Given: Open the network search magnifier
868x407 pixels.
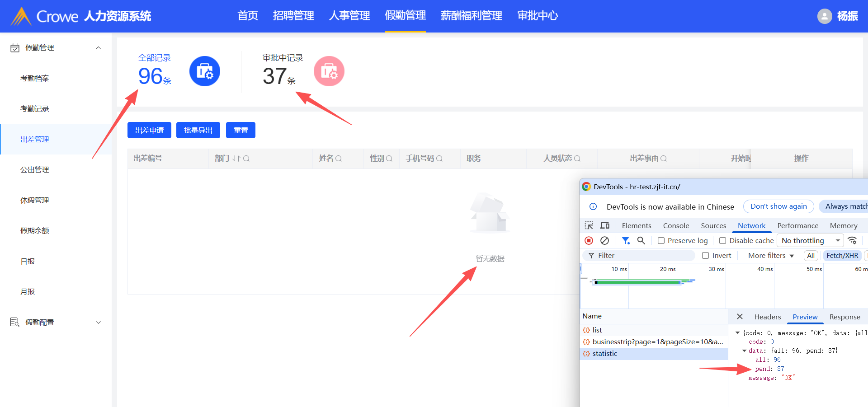Looking at the screenshot, I should (641, 241).
